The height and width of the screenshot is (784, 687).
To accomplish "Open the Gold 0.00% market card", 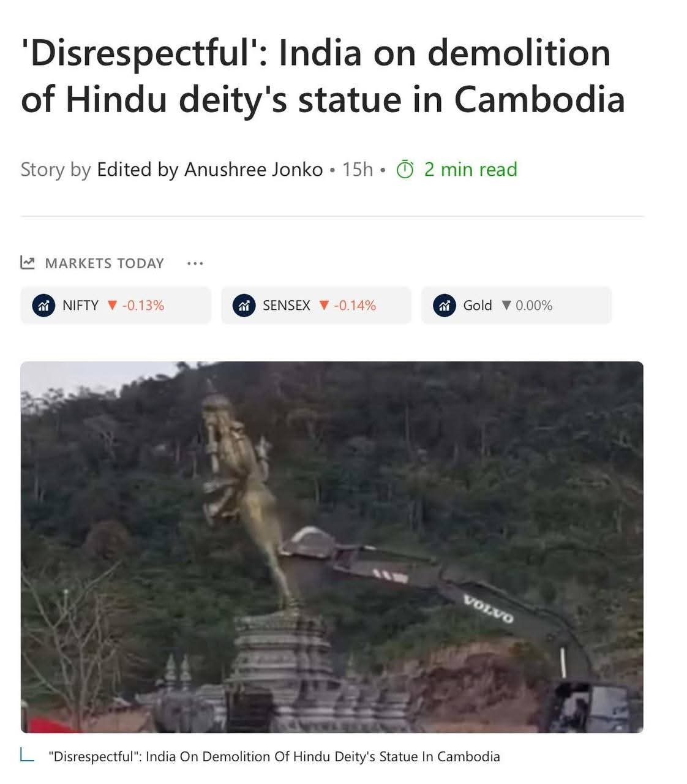I will [x=516, y=305].
